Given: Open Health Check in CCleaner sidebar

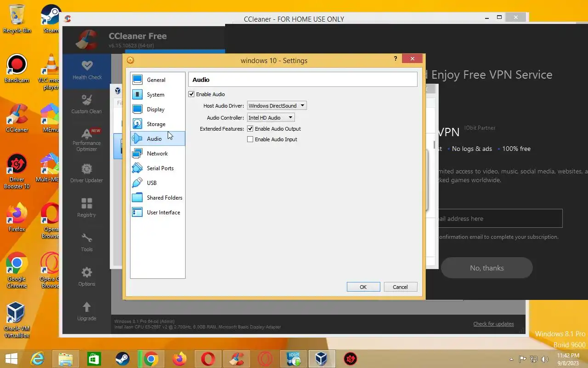Looking at the screenshot, I should [87, 70].
